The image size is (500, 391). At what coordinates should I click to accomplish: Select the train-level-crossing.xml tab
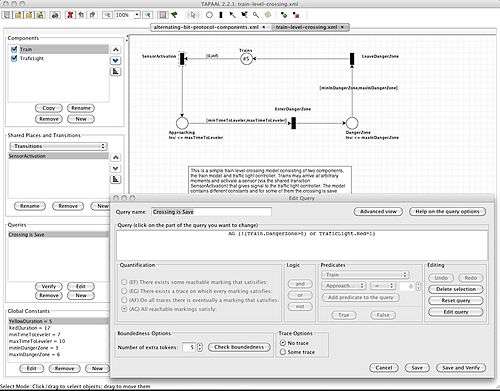(x=307, y=27)
